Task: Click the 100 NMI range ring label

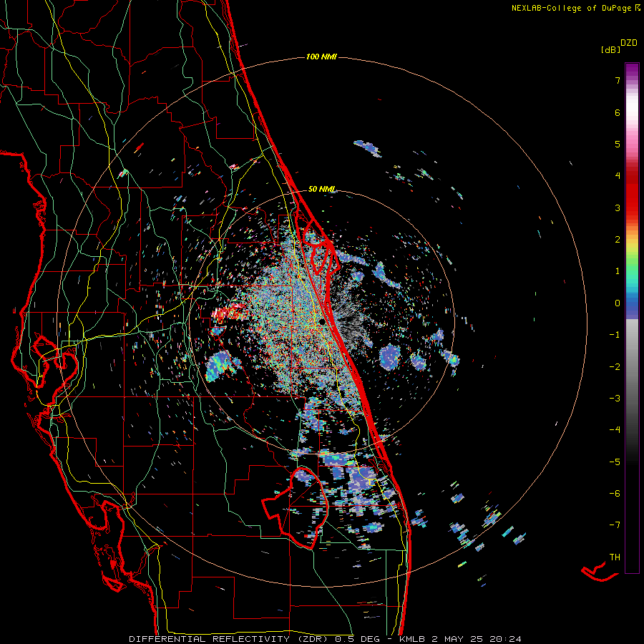Action: [x=321, y=57]
